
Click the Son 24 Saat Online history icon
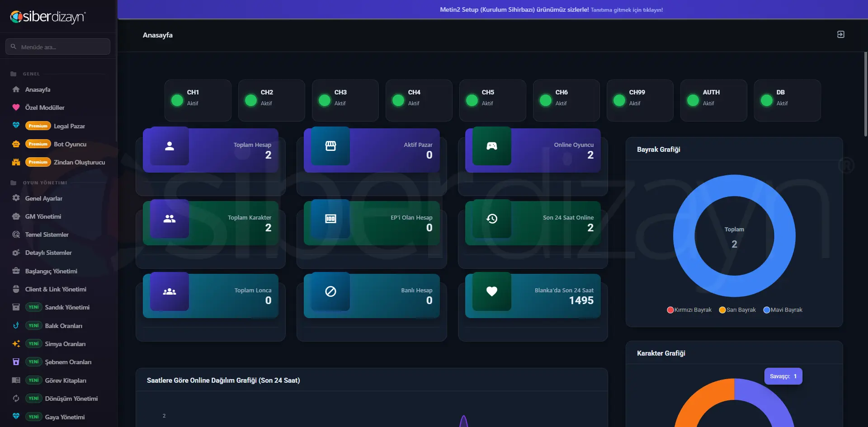pos(492,219)
